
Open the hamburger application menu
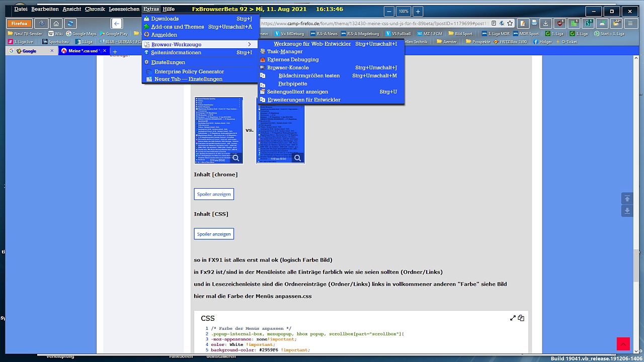coord(630,24)
